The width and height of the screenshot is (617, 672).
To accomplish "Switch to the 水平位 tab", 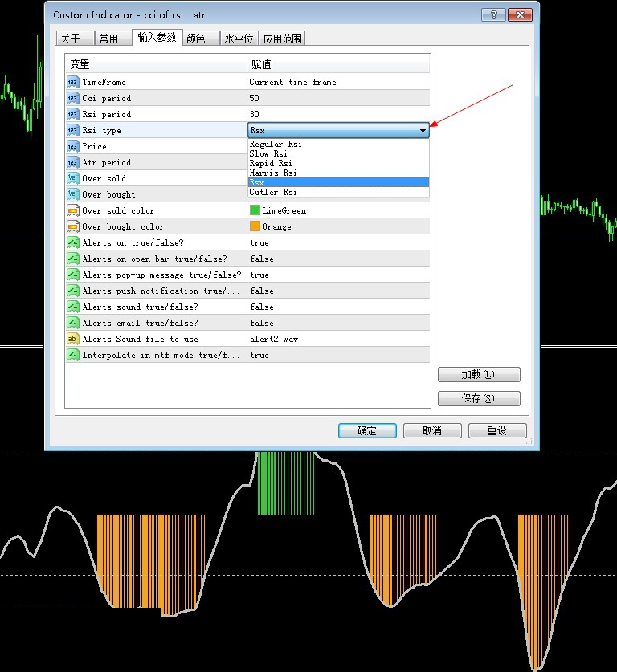I will tap(239, 39).
